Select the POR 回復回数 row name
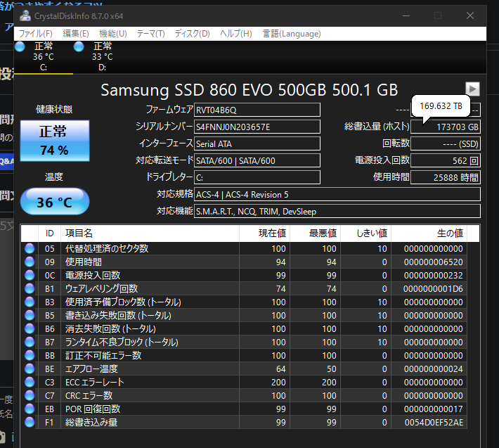 coord(93,409)
